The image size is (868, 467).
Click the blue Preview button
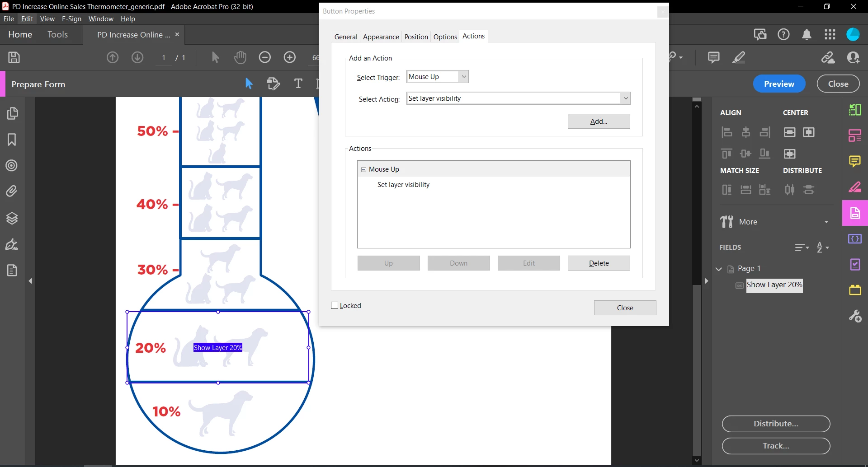pyautogui.click(x=779, y=84)
